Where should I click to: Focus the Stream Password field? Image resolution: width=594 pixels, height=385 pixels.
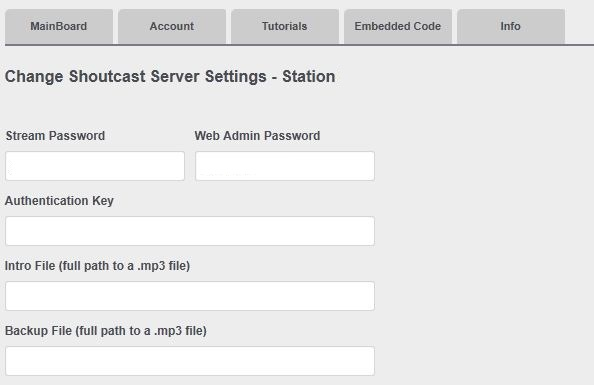95,166
